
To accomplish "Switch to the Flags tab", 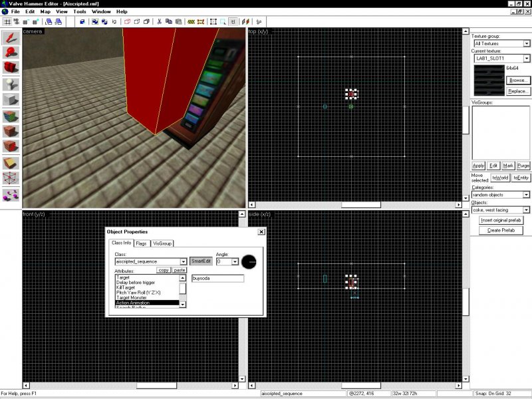I will pos(142,243).
